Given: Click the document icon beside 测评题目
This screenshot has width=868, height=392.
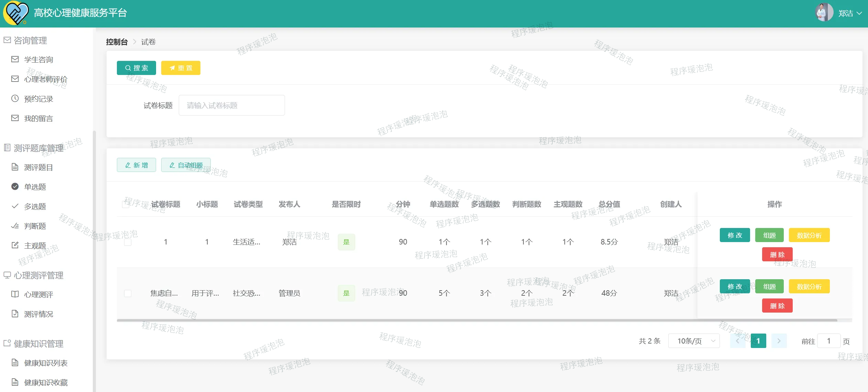Looking at the screenshot, I should coord(15,167).
